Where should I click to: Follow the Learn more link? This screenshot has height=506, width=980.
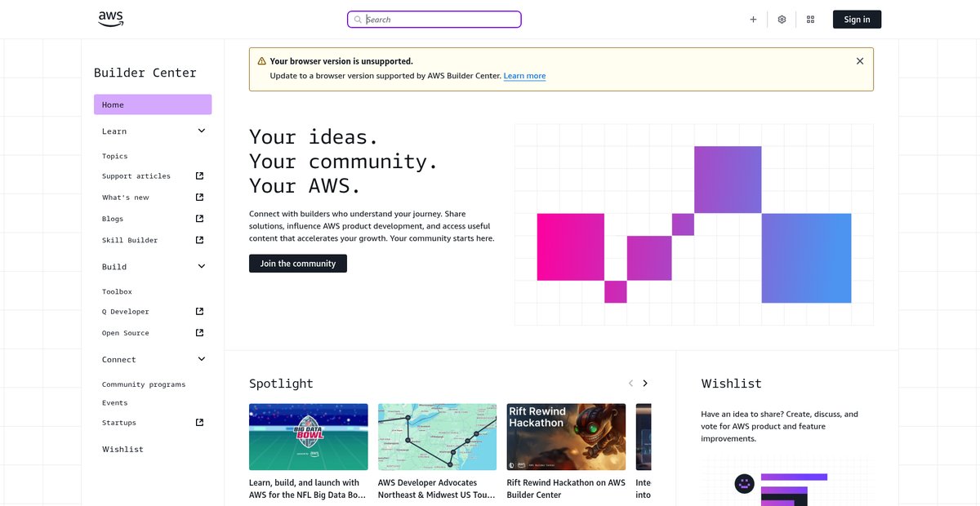pyautogui.click(x=524, y=76)
